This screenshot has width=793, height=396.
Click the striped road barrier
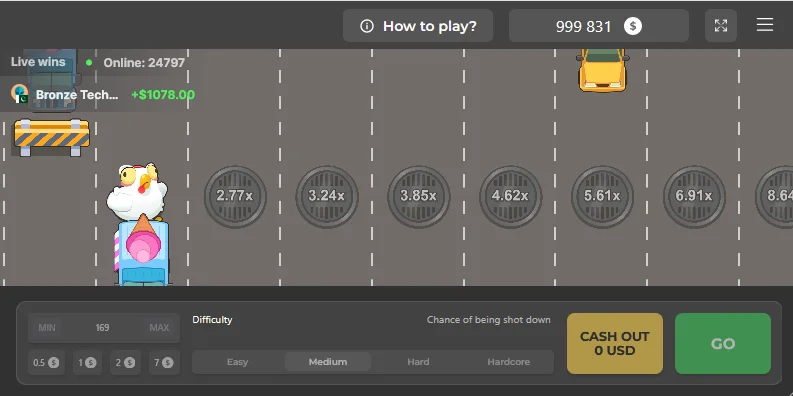point(52,137)
